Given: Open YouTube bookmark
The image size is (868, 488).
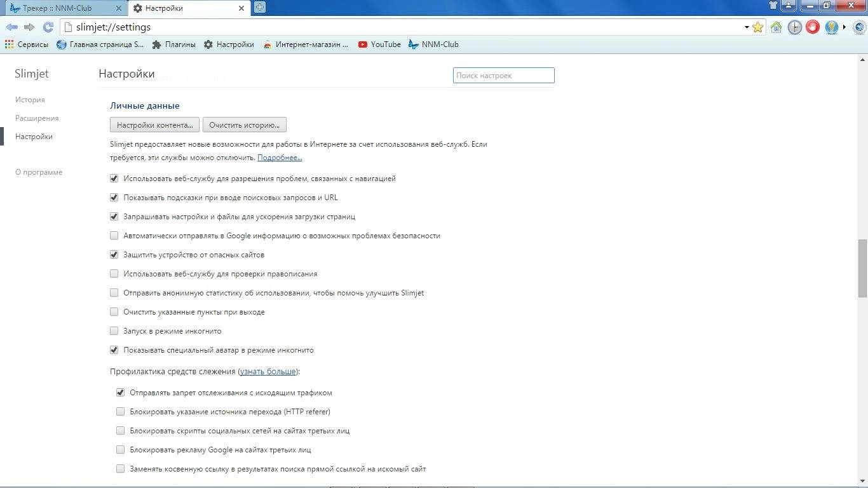Looking at the screenshot, I should (379, 44).
